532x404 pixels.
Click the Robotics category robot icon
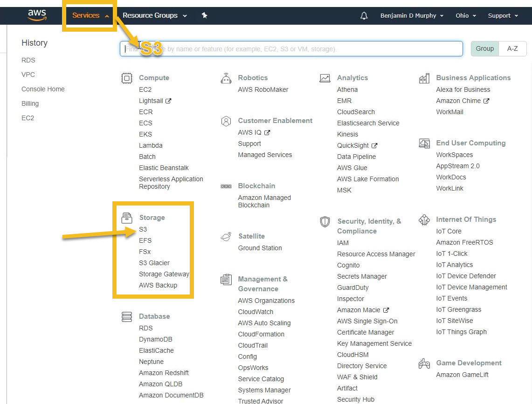pos(226,78)
